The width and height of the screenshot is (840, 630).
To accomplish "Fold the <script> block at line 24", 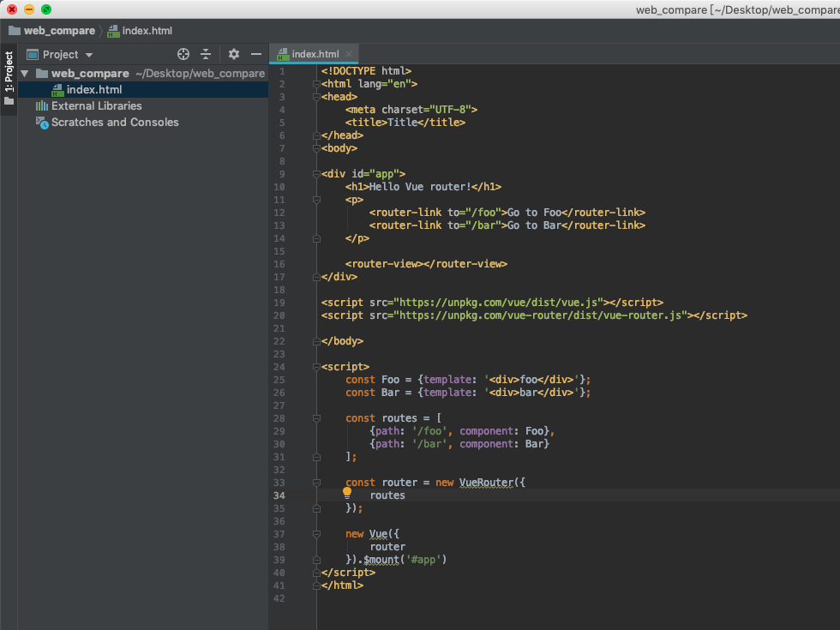I will (317, 367).
